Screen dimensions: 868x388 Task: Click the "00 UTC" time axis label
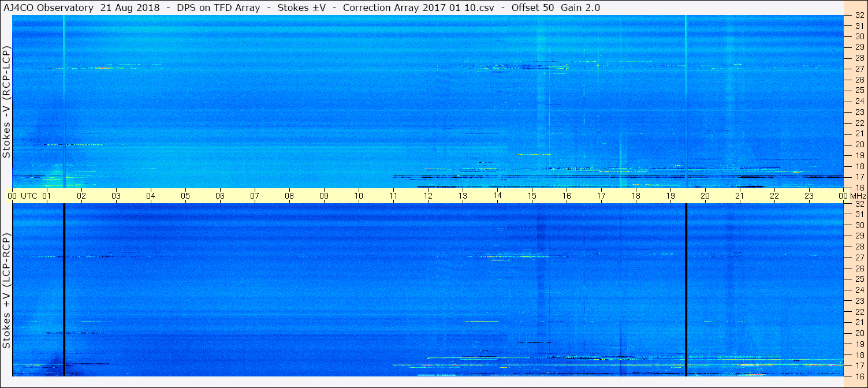23,196
